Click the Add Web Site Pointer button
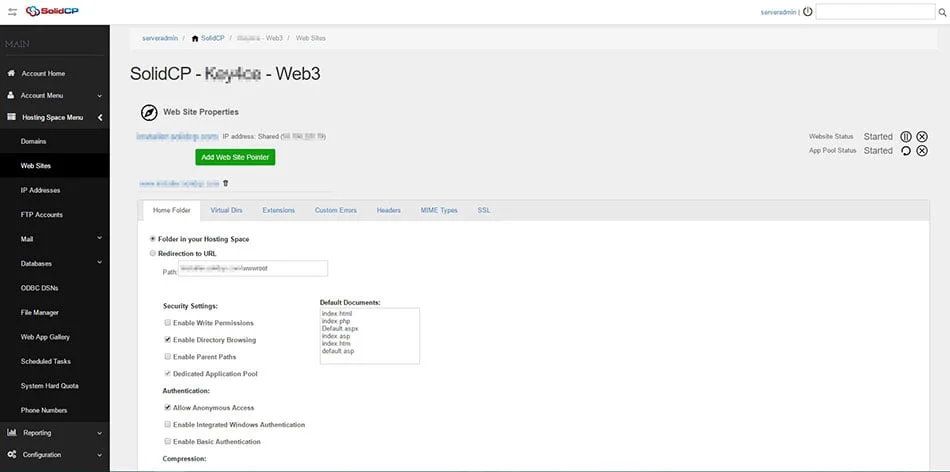Image resolution: width=950 pixels, height=472 pixels. point(235,157)
